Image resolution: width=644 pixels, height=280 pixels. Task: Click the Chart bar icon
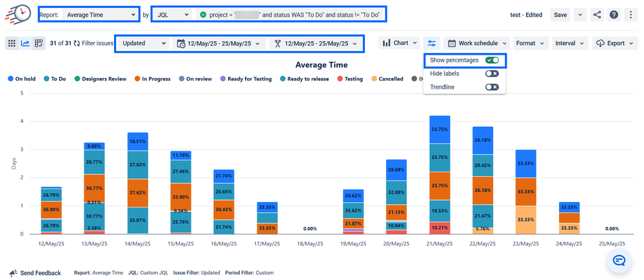387,43
